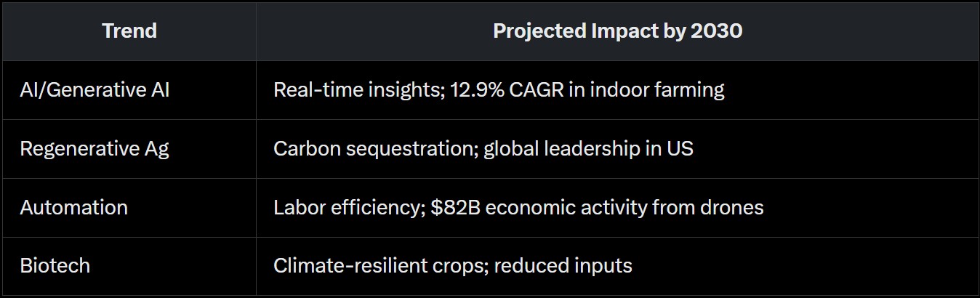Select the "Automation" trend cell
The height and width of the screenshot is (298, 980).
pos(74,208)
